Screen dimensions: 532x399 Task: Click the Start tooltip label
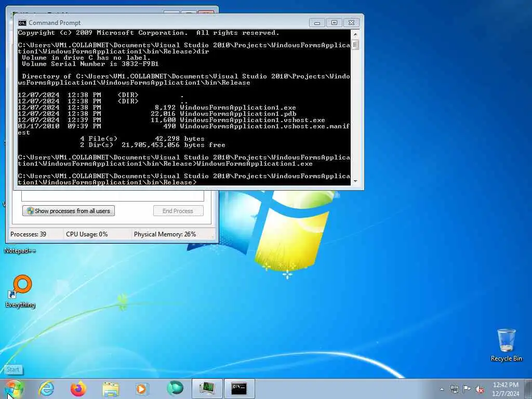tap(14, 369)
